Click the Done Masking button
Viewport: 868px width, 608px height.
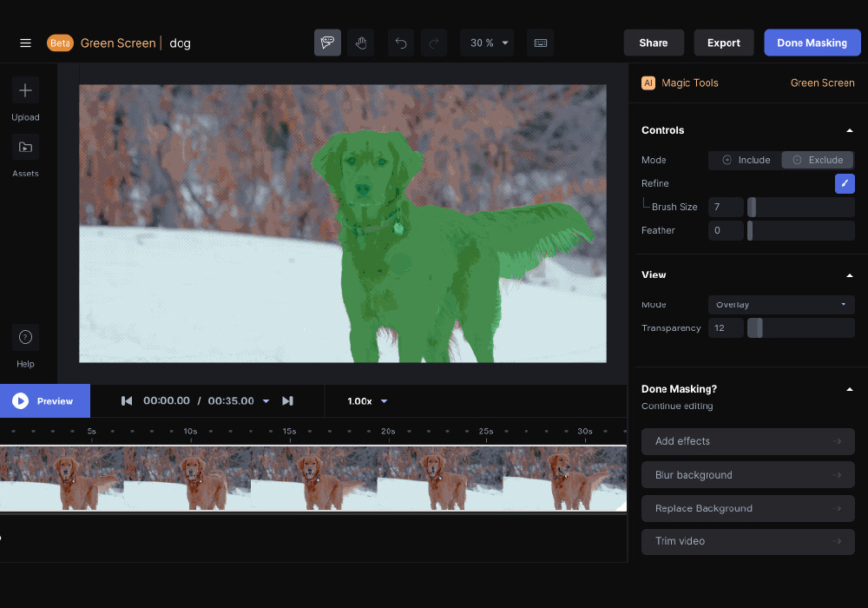coord(812,43)
